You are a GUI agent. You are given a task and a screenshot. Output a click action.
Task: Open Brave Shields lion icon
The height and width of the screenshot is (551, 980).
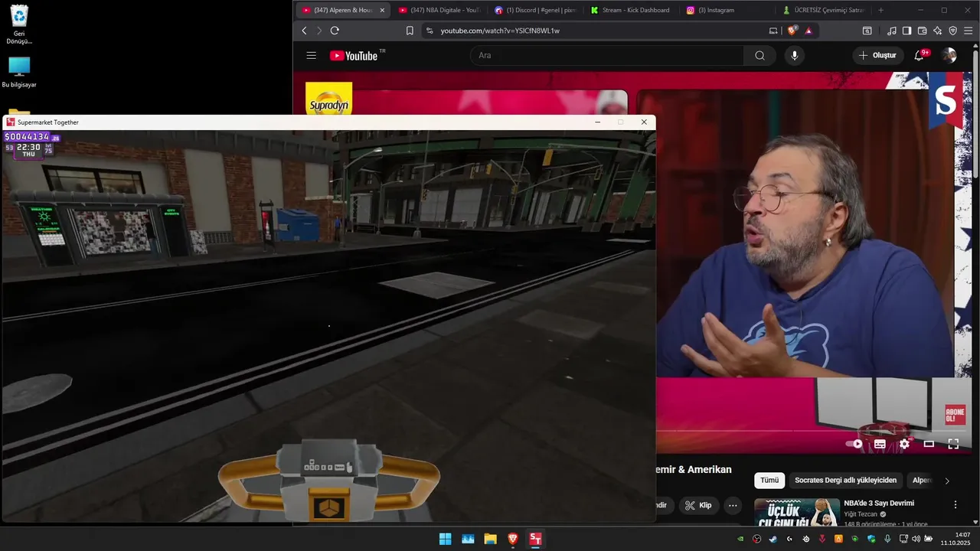coord(792,31)
